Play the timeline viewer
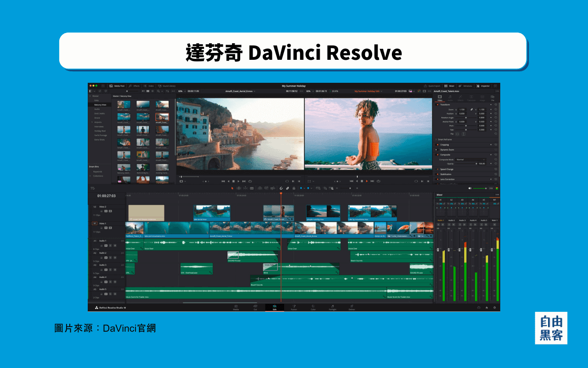Image resolution: width=588 pixels, height=368 pixels. tap(367, 181)
